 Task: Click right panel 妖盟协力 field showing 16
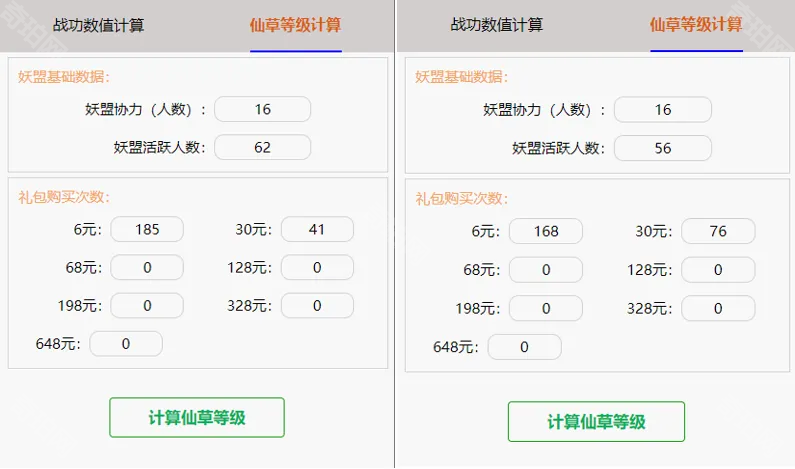[663, 110]
